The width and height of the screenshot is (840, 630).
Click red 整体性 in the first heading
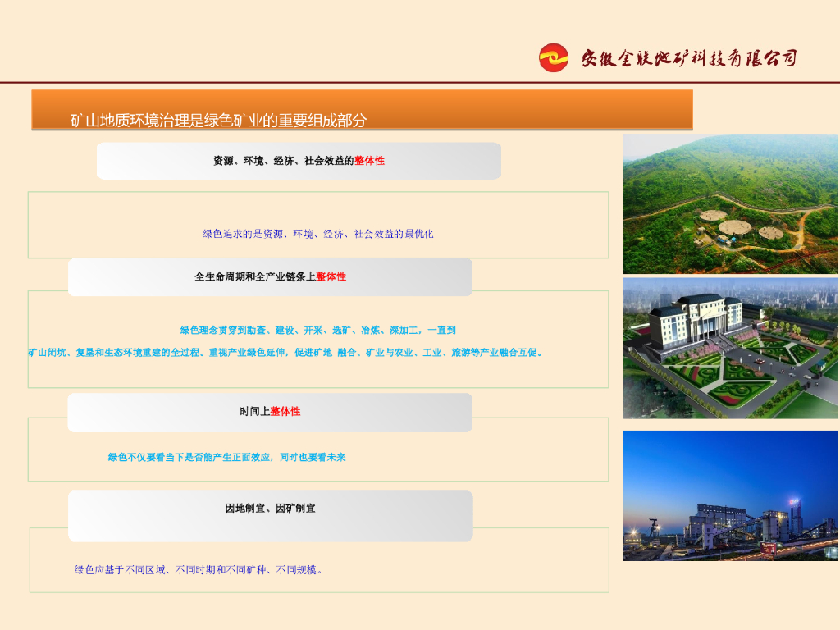pyautogui.click(x=370, y=161)
